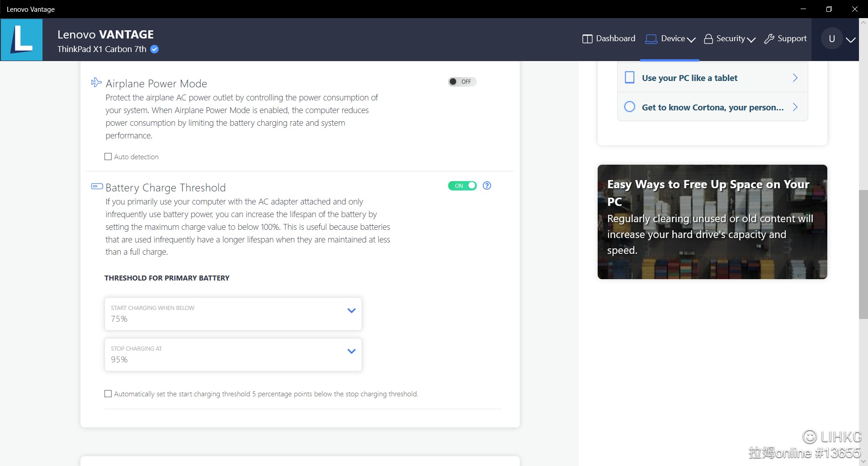The image size is (868, 466).
Task: Check the Auto detection checkbox
Action: (x=108, y=157)
